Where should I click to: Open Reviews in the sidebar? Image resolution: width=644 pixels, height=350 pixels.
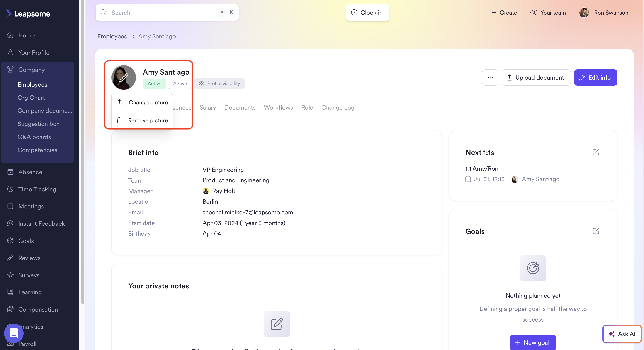click(x=29, y=258)
